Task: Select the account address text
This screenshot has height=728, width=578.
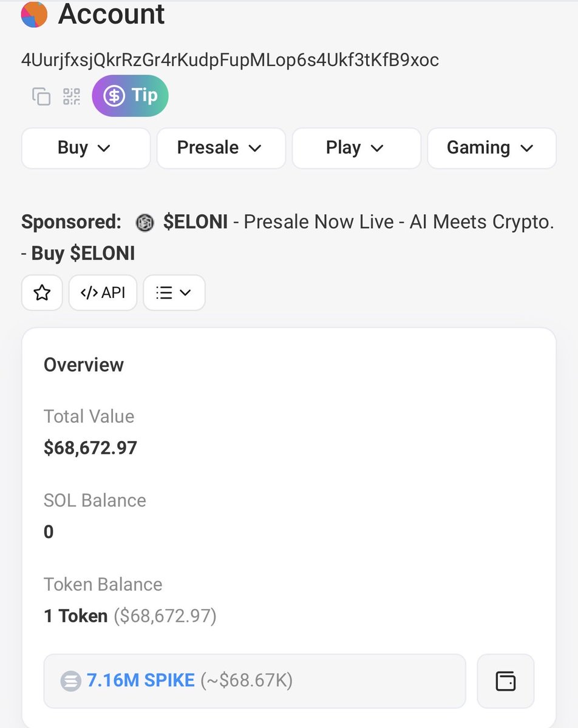Action: click(x=229, y=60)
